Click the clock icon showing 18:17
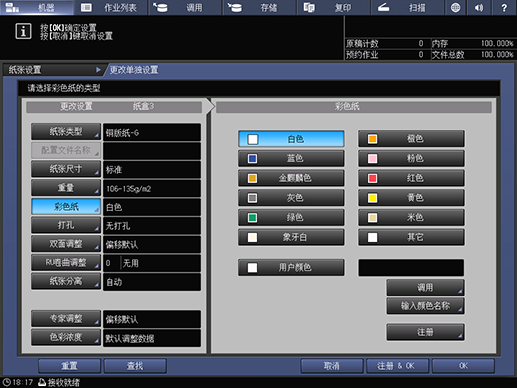Screen dimensions: 517x388 point(7,382)
